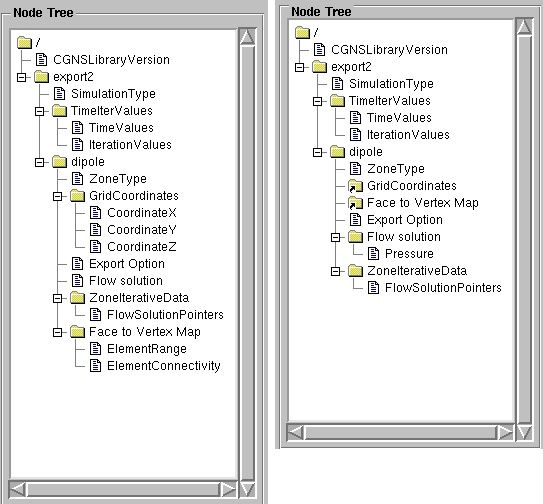This screenshot has width=543, height=504.
Task: Click TimeIterValues folder icon in left tree
Action: point(60,110)
